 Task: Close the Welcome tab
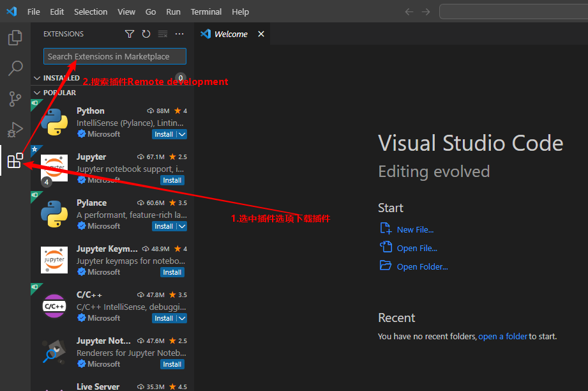click(x=261, y=34)
